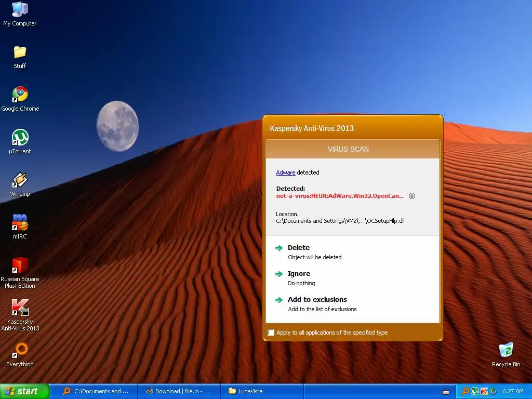Choose Ignore to do nothing
The image size is (532, 399).
coord(299,274)
